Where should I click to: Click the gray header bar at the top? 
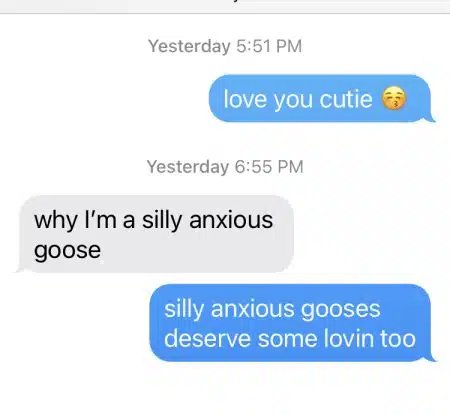pyautogui.click(x=225, y=7)
